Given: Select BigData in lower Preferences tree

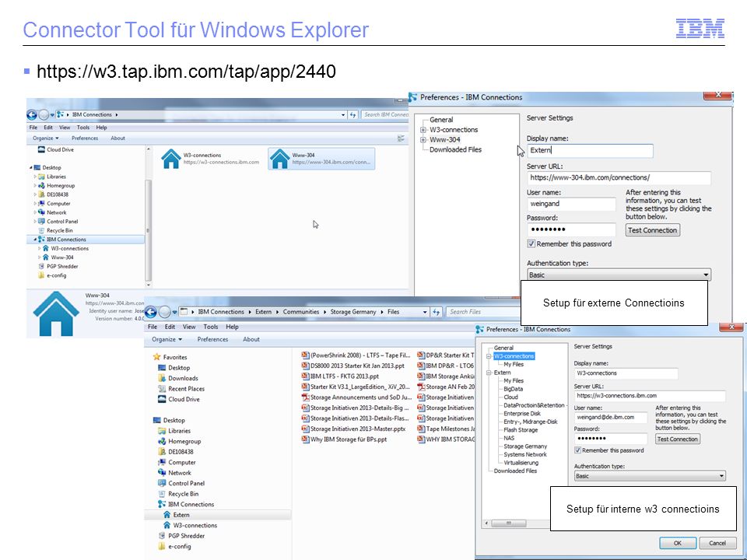Looking at the screenshot, I should tap(513, 389).
